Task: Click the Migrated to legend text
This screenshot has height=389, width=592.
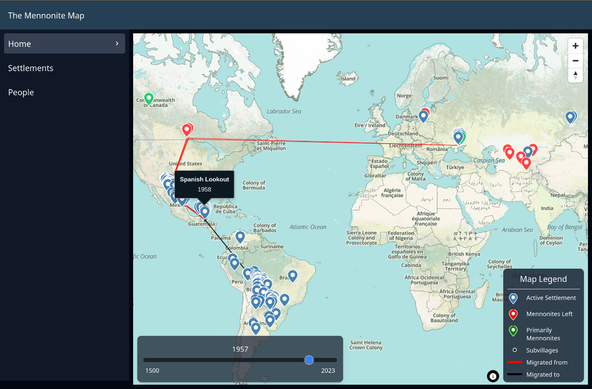Action: pos(543,375)
